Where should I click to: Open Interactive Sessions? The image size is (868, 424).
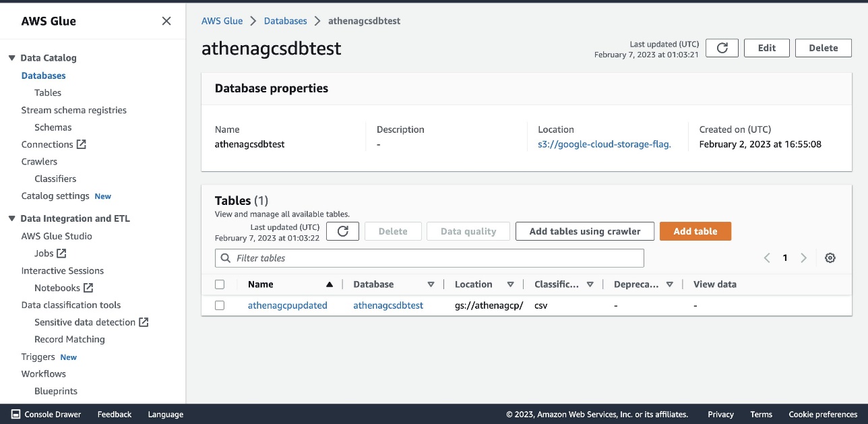coord(63,270)
